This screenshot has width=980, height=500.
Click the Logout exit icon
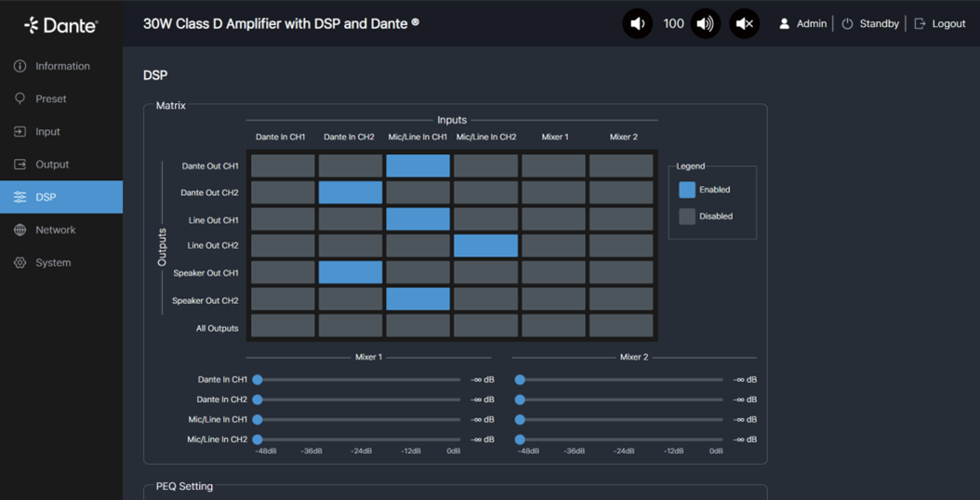point(920,24)
